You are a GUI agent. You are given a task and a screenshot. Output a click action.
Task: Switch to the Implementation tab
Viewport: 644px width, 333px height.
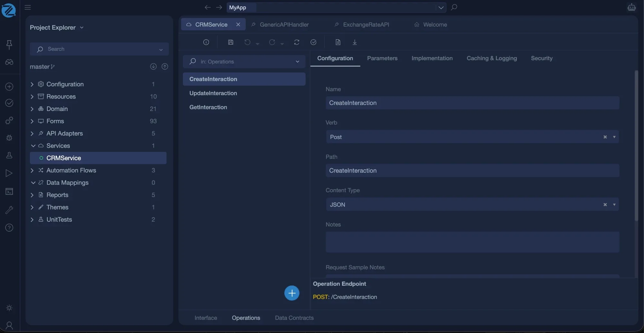click(x=432, y=58)
